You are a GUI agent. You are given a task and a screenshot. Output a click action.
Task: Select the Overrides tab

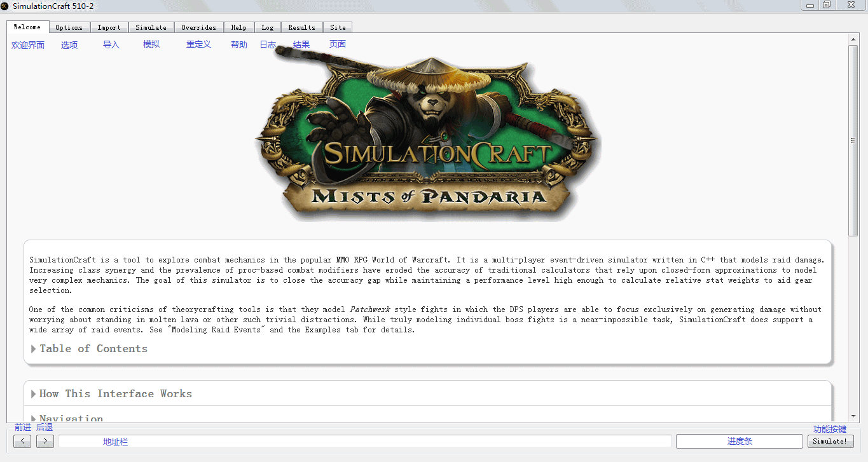click(198, 27)
